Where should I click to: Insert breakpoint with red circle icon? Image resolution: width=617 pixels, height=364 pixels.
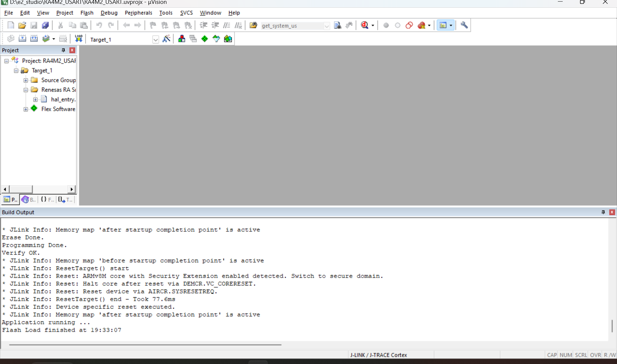pos(386,25)
